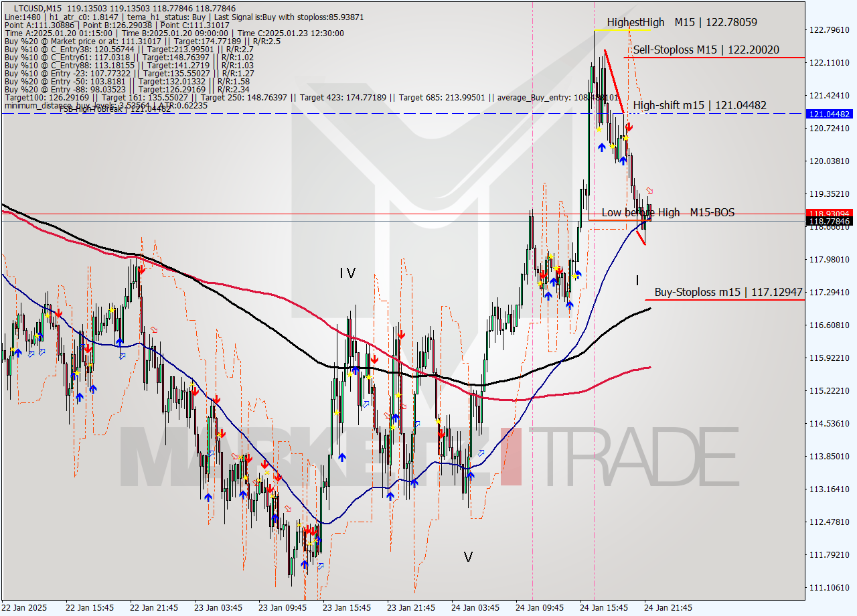The height and width of the screenshot is (616, 857).
Task: Click the 'Buy %20 @ Entry -88: 98.03523' line
Action: click(127, 89)
